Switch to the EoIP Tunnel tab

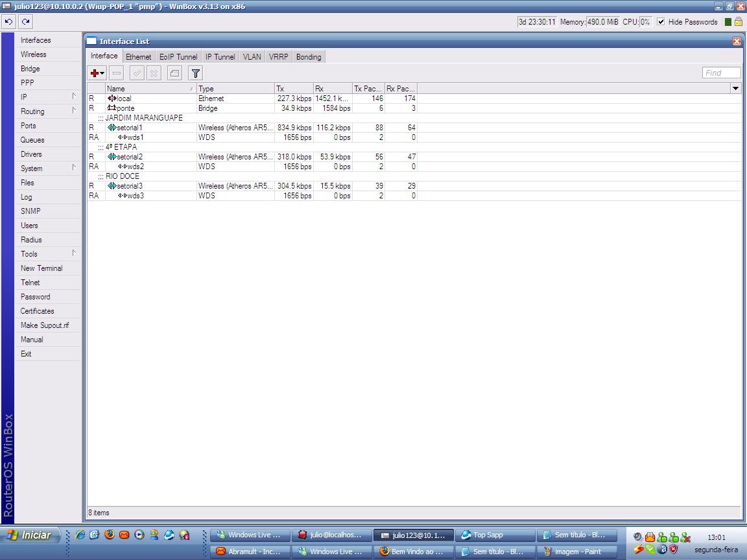(x=178, y=56)
